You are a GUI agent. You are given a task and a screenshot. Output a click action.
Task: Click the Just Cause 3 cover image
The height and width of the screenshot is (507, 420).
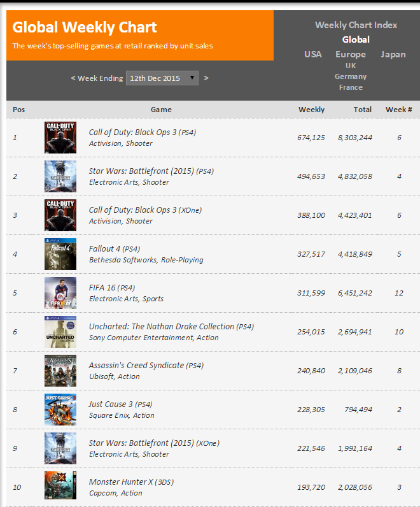(x=60, y=410)
